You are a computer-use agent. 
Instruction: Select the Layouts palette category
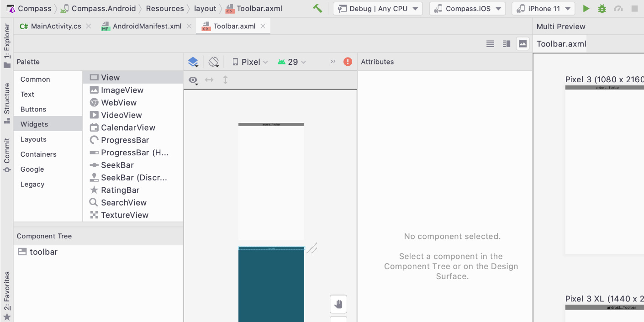(x=33, y=139)
